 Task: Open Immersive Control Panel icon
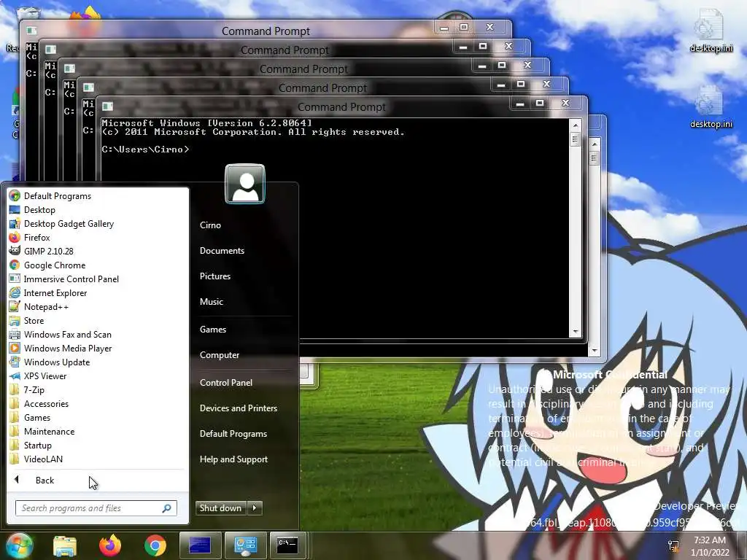point(15,279)
